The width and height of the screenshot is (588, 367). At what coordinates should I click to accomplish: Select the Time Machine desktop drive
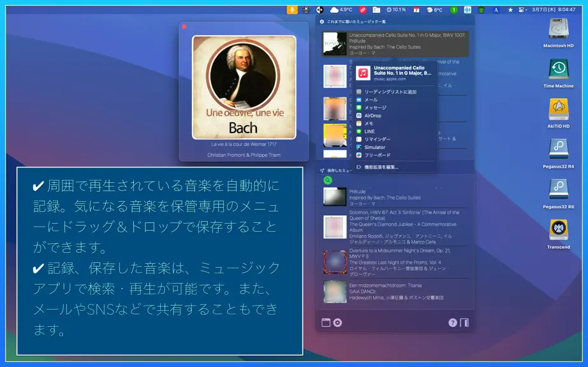[559, 73]
